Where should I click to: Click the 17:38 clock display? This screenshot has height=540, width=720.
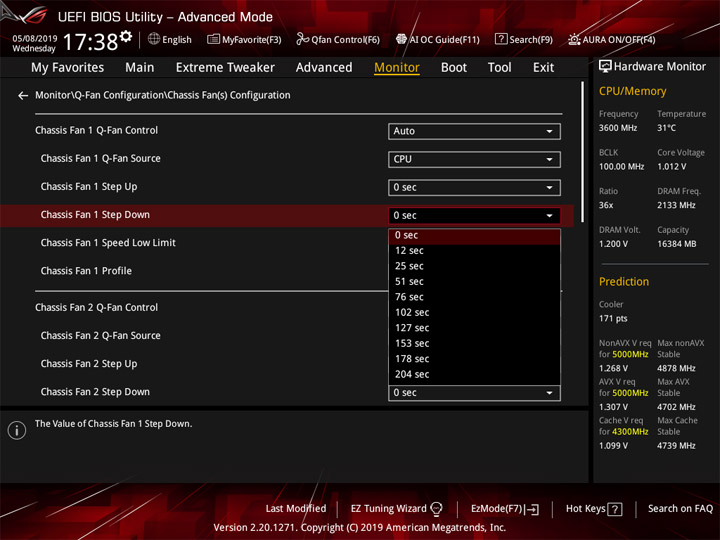tap(90, 42)
